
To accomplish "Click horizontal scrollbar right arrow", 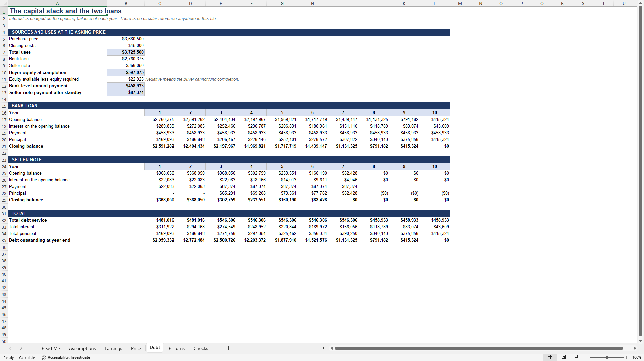I will pyautogui.click(x=635, y=348).
